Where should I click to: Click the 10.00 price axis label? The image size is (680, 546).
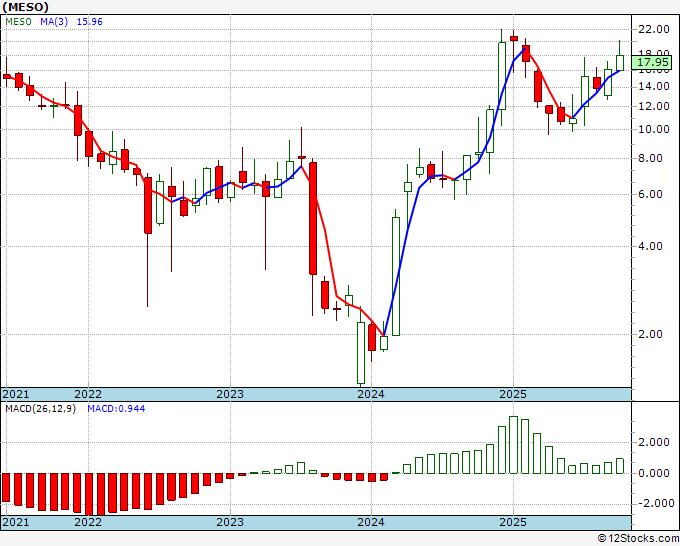(x=654, y=129)
